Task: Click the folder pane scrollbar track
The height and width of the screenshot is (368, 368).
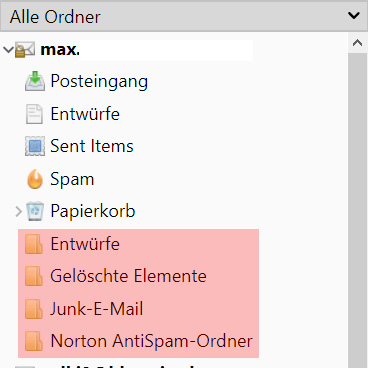Action: 357,210
